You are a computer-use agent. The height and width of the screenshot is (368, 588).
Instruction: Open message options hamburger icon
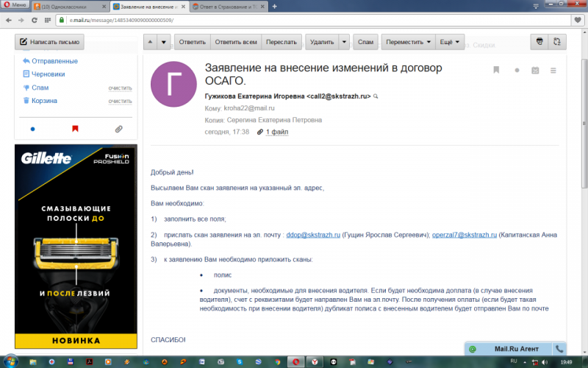tap(553, 70)
